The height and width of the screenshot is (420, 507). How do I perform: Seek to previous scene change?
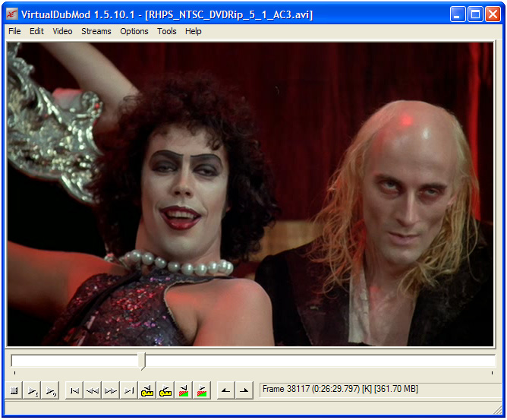coord(184,390)
